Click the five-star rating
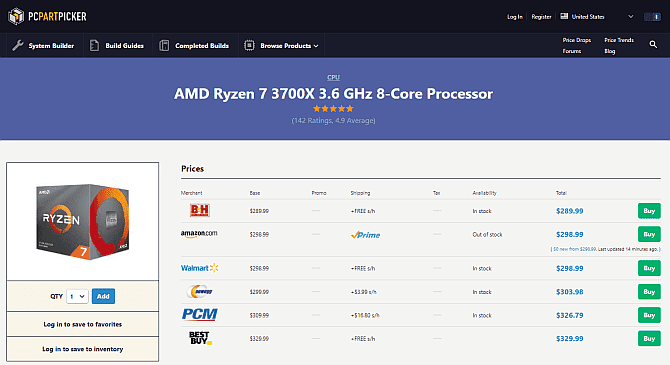The width and height of the screenshot is (670, 365). pyautogui.click(x=333, y=109)
